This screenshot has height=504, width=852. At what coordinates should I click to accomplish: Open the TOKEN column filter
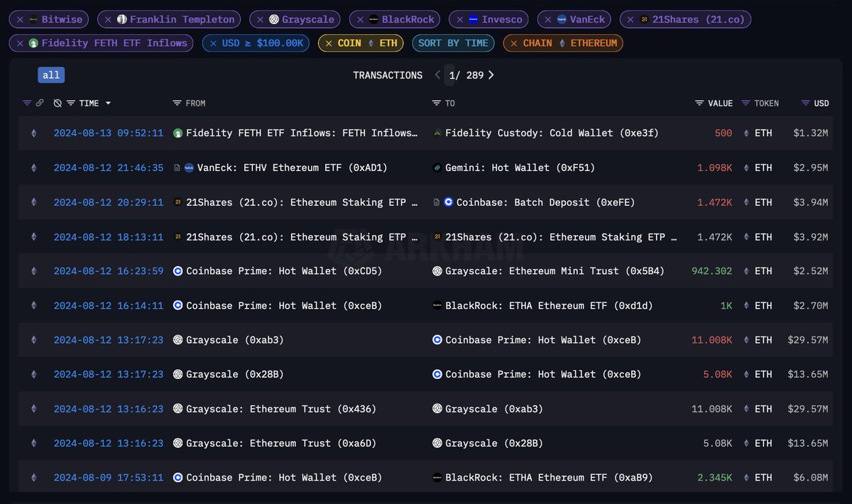[745, 104]
